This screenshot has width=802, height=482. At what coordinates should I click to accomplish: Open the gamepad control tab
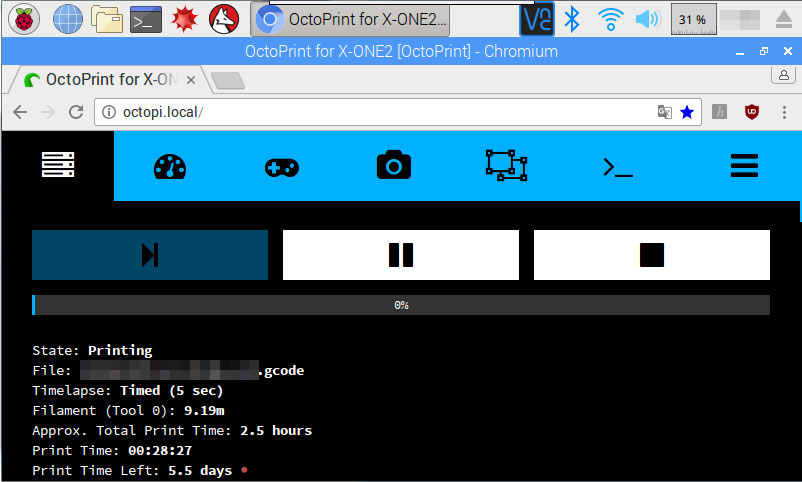[282, 167]
